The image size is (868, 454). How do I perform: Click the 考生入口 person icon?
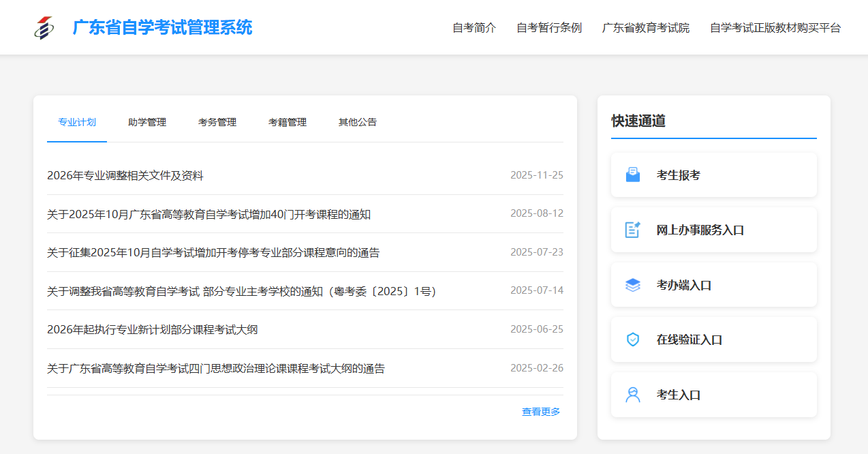coord(633,395)
